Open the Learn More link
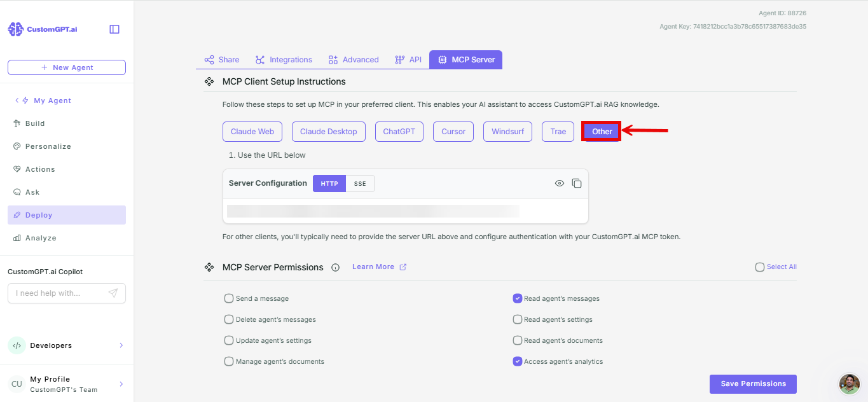Viewport: 868px width, 402px height. tap(379, 267)
